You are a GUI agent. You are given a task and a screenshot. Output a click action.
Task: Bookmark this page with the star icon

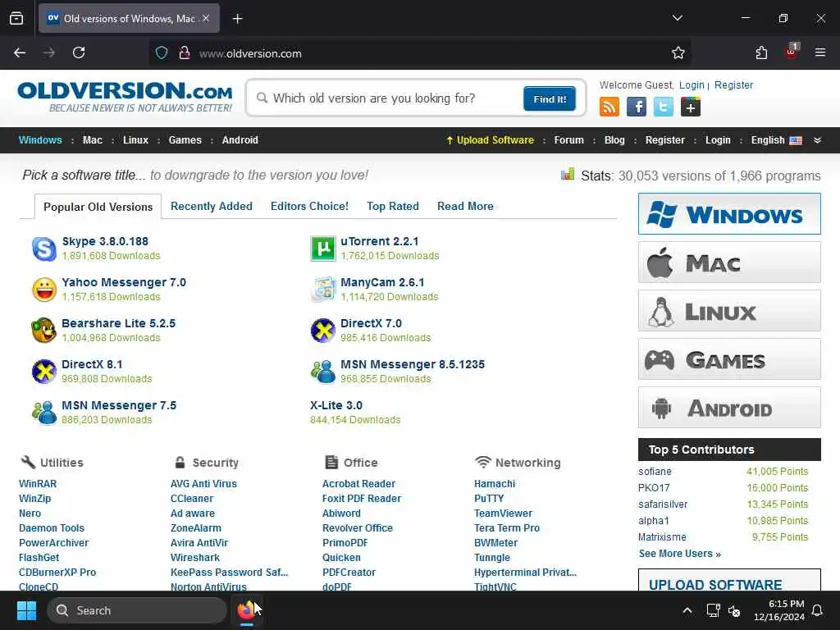(x=678, y=53)
